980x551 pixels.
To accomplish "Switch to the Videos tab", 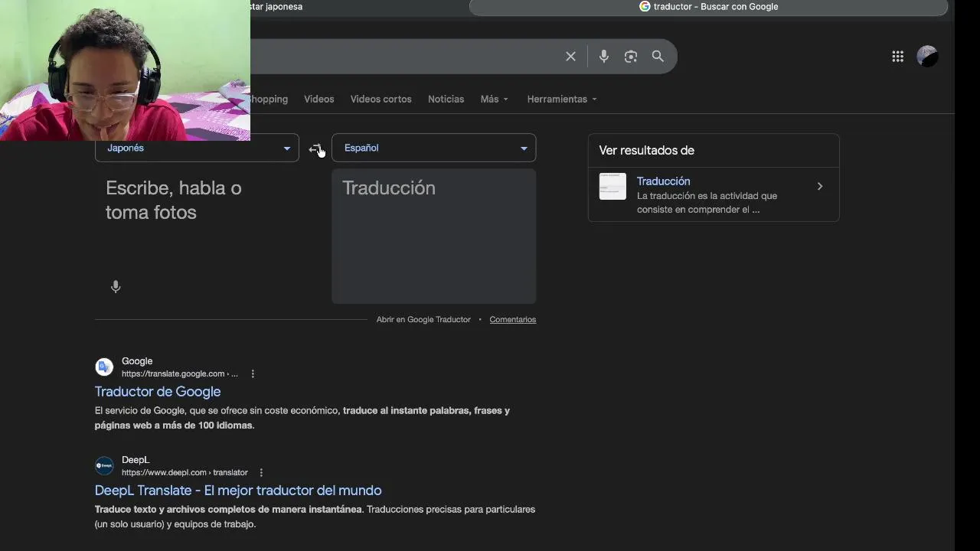I will click(318, 99).
